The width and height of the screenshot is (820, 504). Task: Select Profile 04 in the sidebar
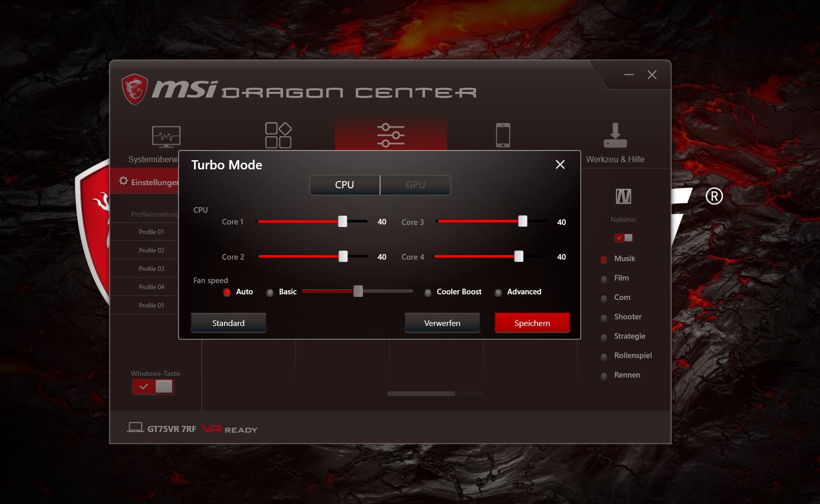[152, 287]
